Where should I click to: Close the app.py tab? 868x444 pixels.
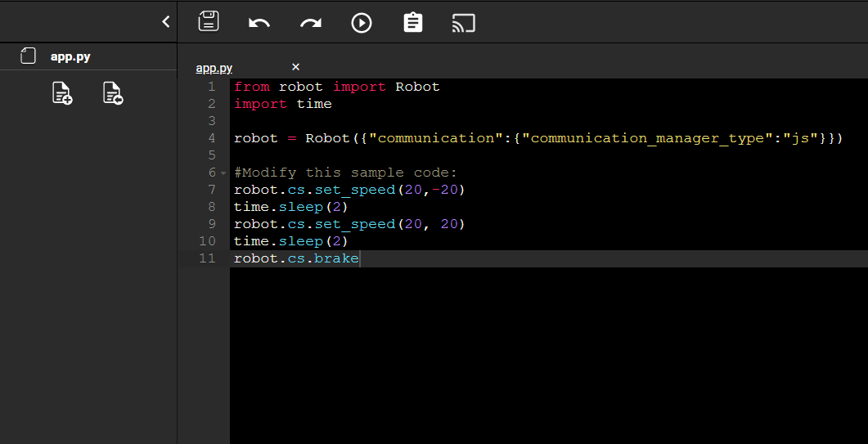(296, 67)
